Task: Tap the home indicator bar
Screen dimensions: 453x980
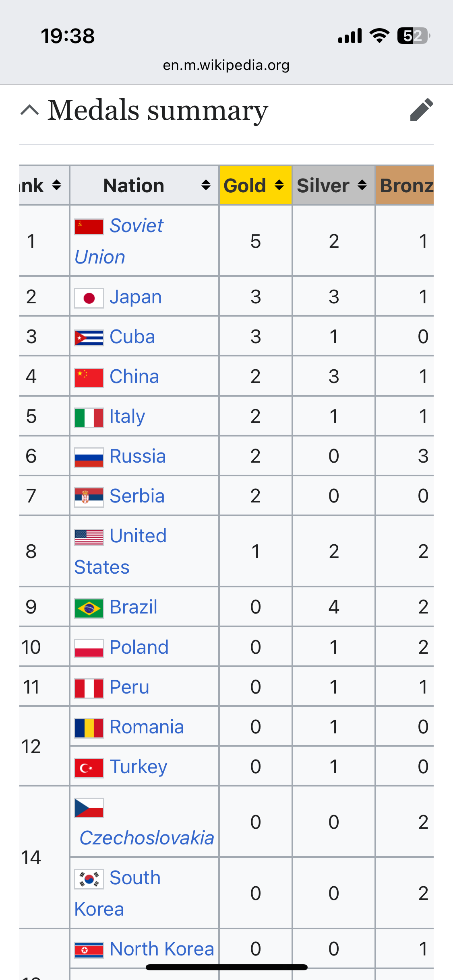Action: pos(227,968)
